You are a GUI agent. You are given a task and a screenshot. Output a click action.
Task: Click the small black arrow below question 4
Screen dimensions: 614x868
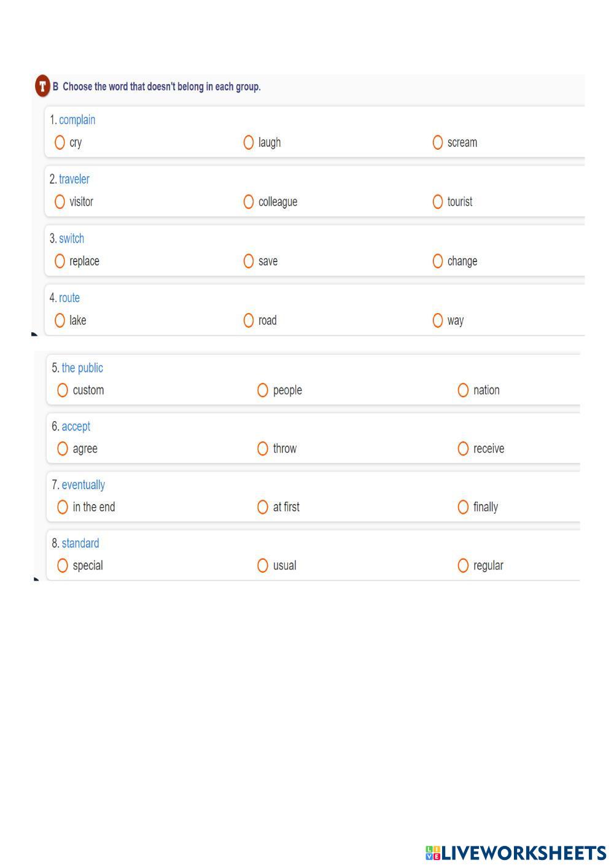click(34, 335)
